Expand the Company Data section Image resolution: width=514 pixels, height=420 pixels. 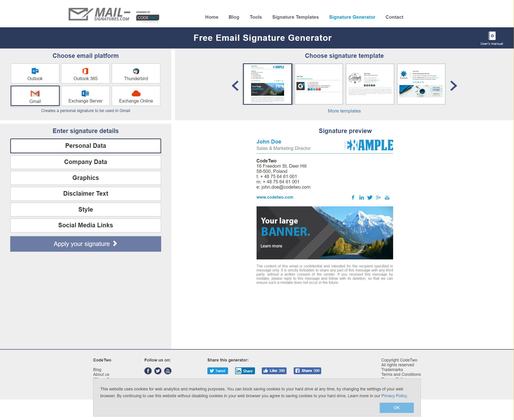[86, 162]
